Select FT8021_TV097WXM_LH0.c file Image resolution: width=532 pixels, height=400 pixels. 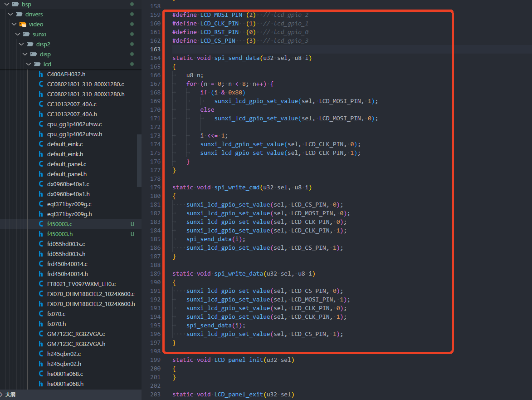coord(81,284)
